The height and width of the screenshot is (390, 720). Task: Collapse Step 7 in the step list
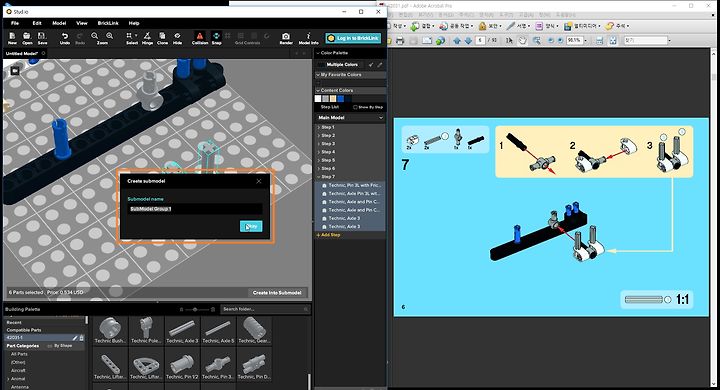(319, 177)
